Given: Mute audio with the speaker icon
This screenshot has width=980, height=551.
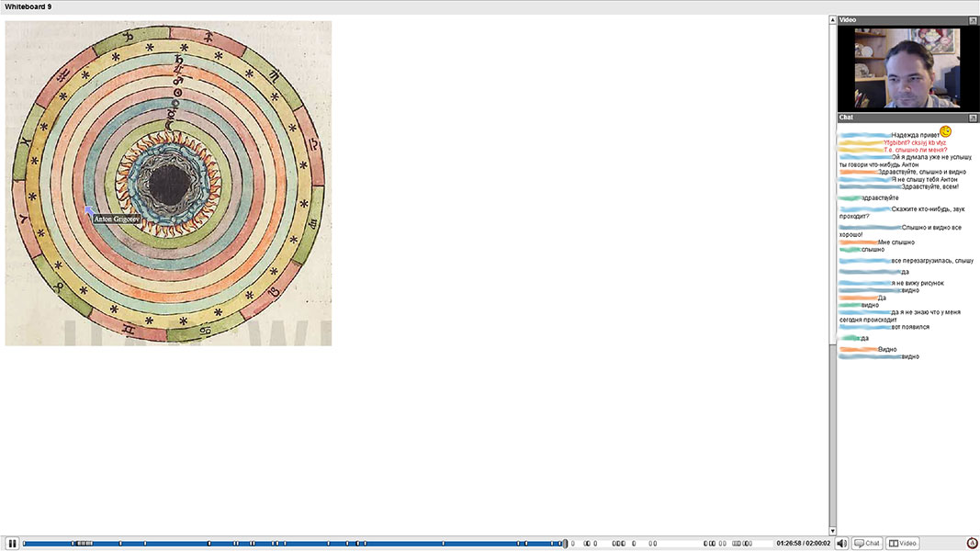Looking at the screenshot, I should (842, 544).
